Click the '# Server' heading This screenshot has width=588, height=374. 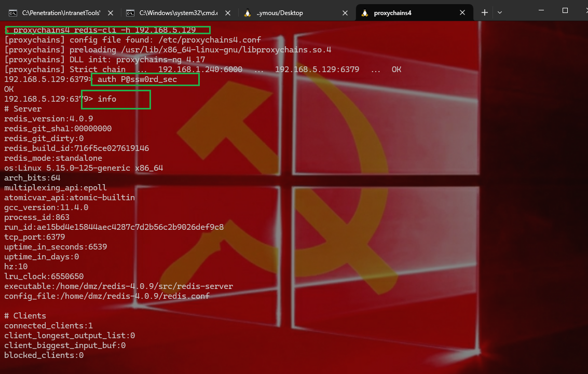tap(22, 109)
